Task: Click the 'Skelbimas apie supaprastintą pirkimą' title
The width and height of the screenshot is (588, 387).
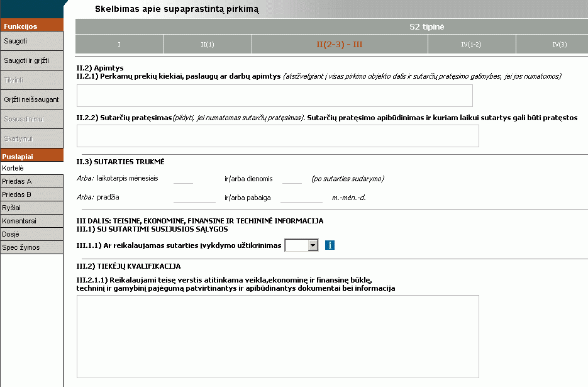Action: point(177,9)
